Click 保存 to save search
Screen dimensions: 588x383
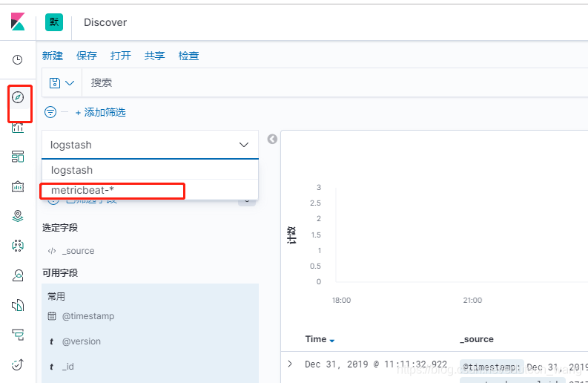(x=87, y=56)
